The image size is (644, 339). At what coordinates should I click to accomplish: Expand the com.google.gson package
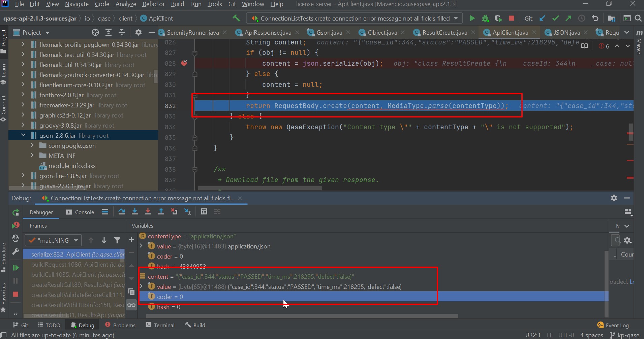click(32, 145)
